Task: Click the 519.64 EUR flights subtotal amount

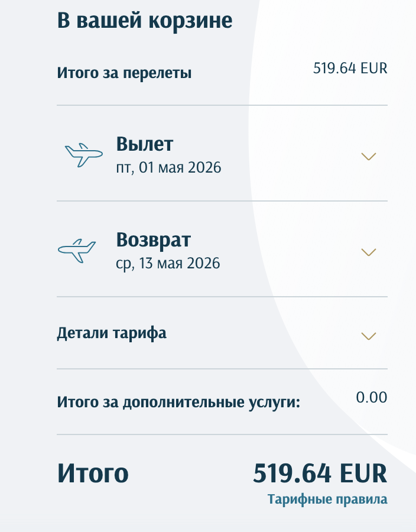Action: (x=350, y=68)
